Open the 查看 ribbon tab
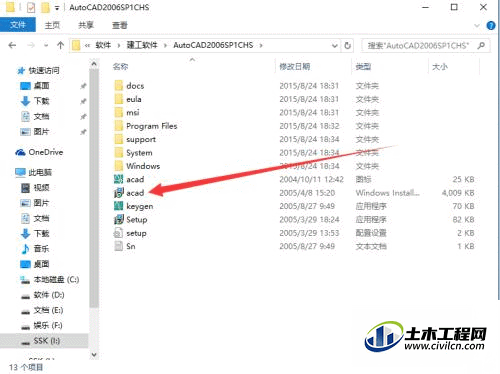Image resolution: width=500 pixels, height=374 pixels. tap(120, 25)
